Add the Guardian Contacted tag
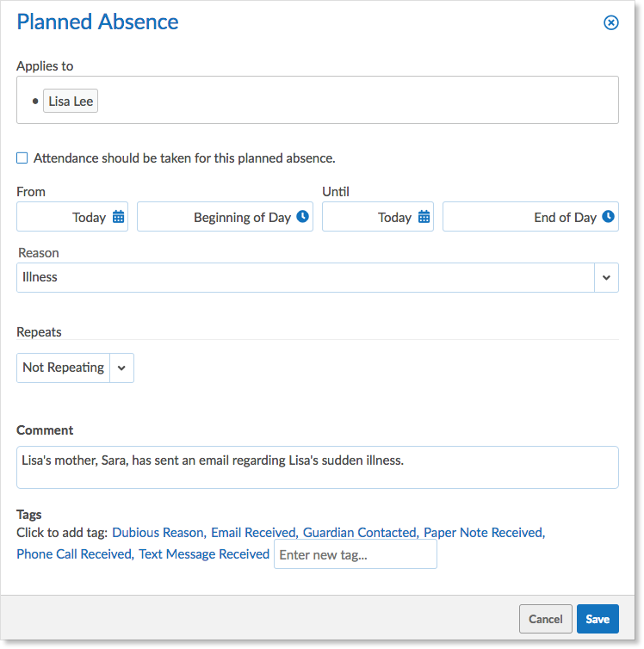The height and width of the screenshot is (649, 644). (x=361, y=532)
